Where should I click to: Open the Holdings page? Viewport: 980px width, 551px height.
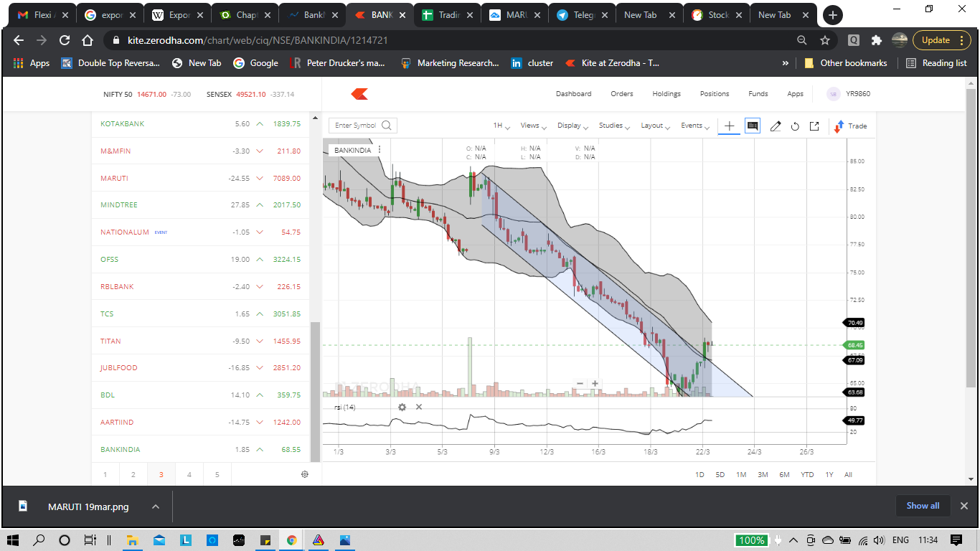tap(666, 94)
